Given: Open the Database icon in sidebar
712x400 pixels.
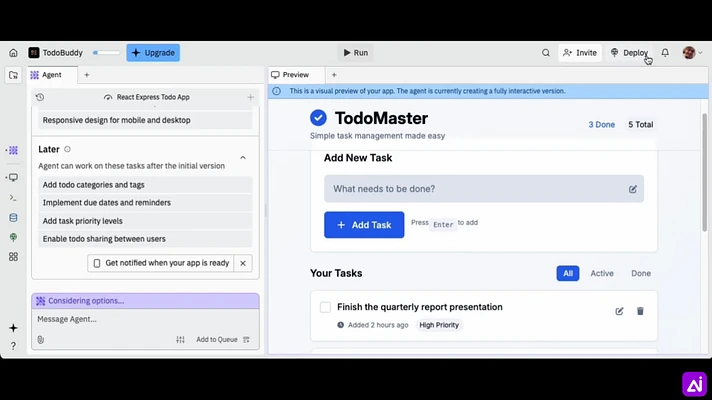Looking at the screenshot, I should point(13,218).
